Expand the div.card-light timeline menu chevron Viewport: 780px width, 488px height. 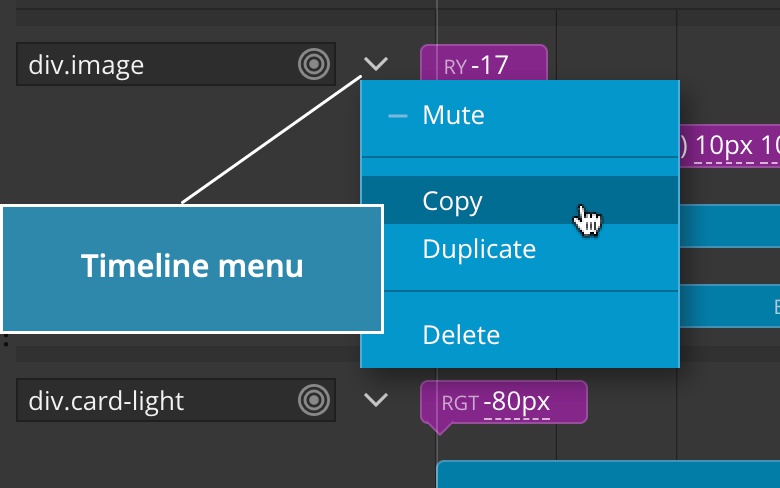coord(376,399)
